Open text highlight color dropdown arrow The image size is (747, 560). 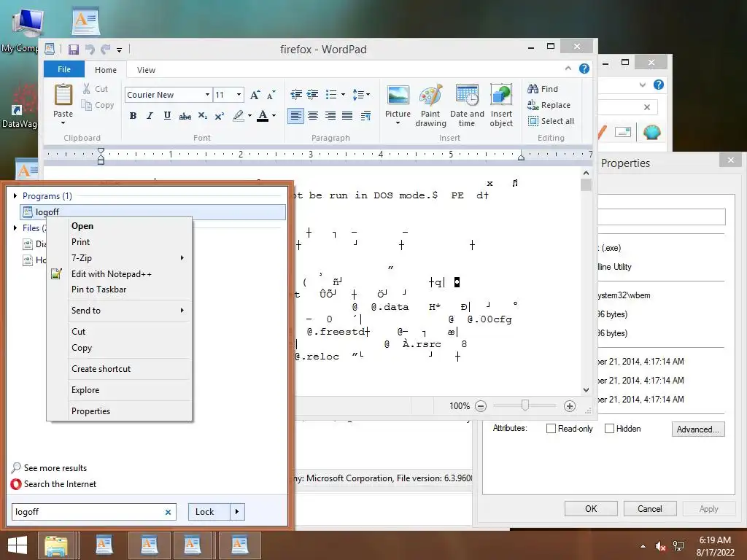(x=249, y=116)
